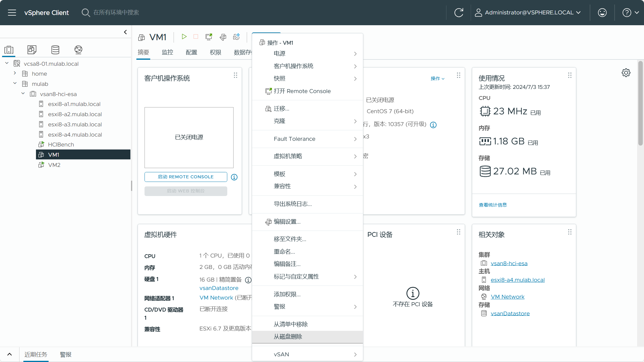This screenshot has height=362, width=644.
Task: Select 从清单中移除 menu entry
Action: click(308, 324)
